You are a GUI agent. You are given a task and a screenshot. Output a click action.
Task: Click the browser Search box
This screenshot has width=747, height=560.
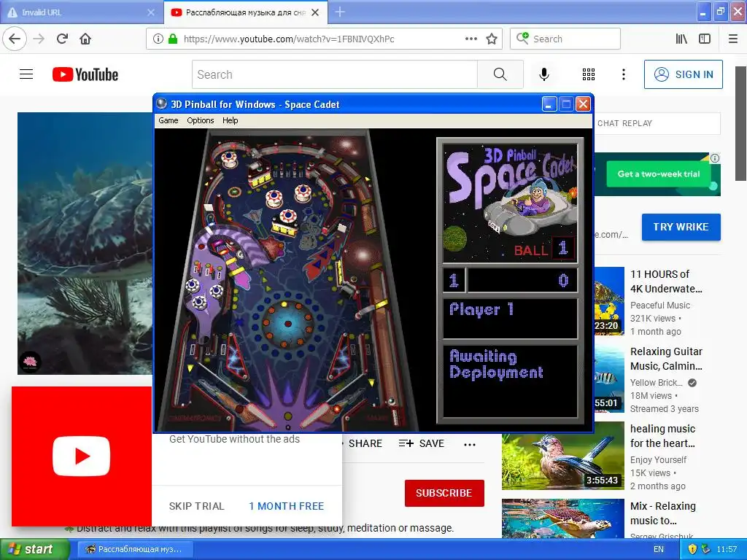(x=565, y=39)
